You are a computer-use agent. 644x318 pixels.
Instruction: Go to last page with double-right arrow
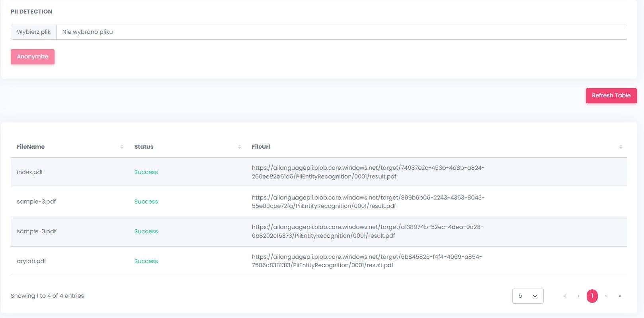[x=620, y=296]
